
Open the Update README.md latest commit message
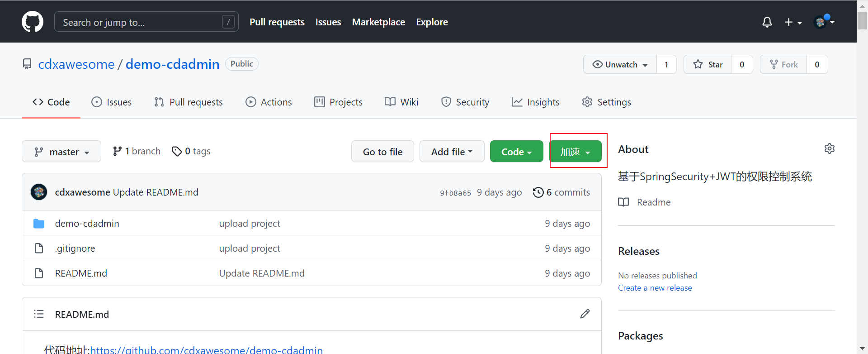coord(156,192)
